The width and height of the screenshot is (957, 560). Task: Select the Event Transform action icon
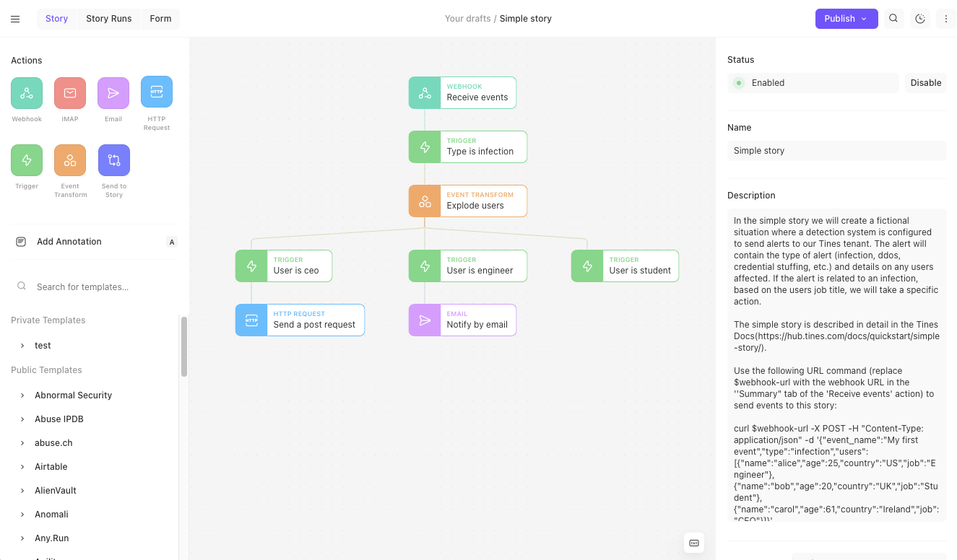pyautogui.click(x=70, y=160)
